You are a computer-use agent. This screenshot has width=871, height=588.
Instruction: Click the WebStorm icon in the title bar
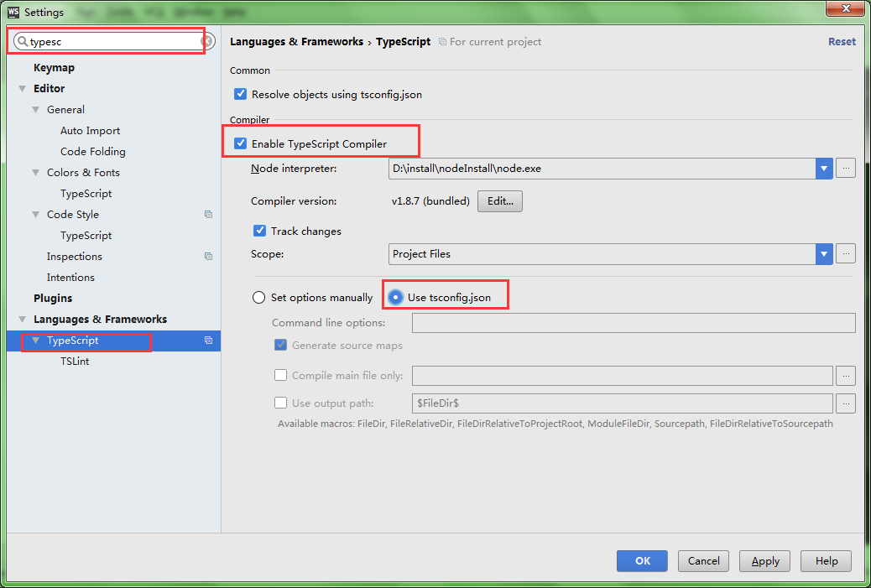pyautogui.click(x=13, y=12)
